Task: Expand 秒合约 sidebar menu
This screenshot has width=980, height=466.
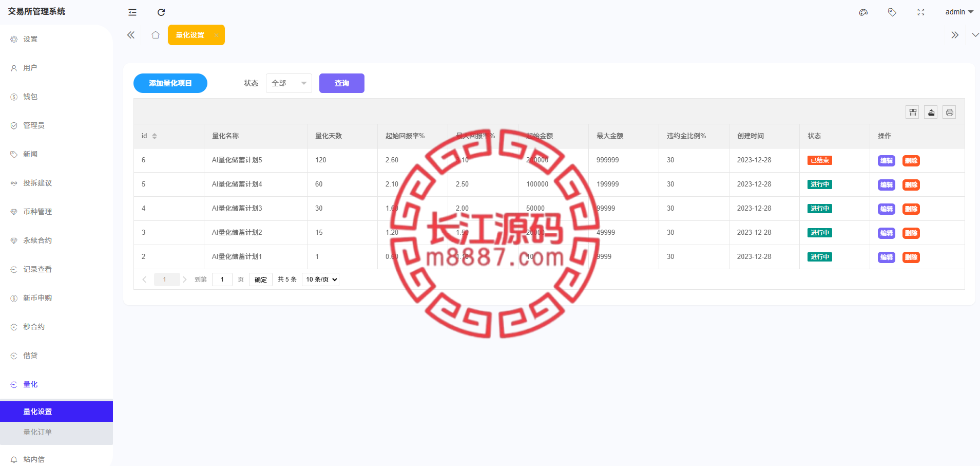Action: pos(56,327)
